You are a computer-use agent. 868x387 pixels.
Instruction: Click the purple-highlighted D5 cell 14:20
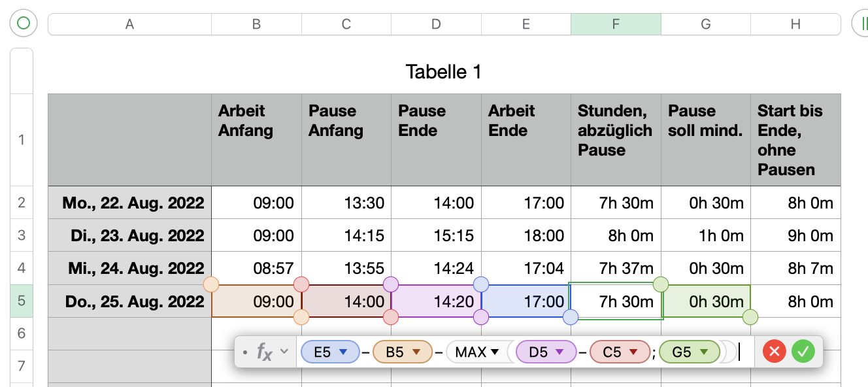[436, 301]
